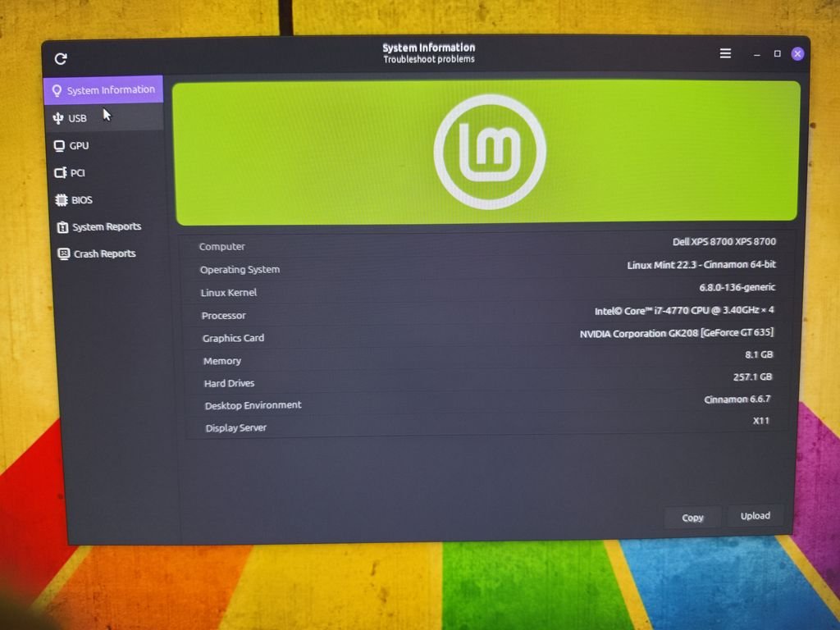840x630 pixels.
Task: Go to the PCI page
Action: [x=107, y=172]
